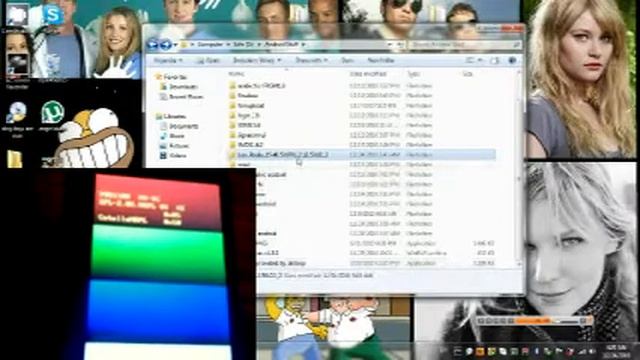
Task: Click the volume speaker tray icon
Action: pos(592,351)
